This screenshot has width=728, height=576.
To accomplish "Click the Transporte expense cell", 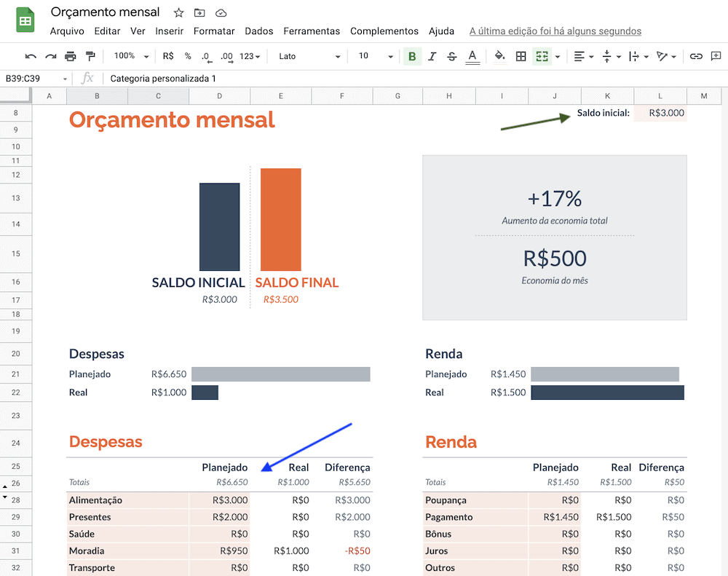I will pyautogui.click(x=127, y=568).
